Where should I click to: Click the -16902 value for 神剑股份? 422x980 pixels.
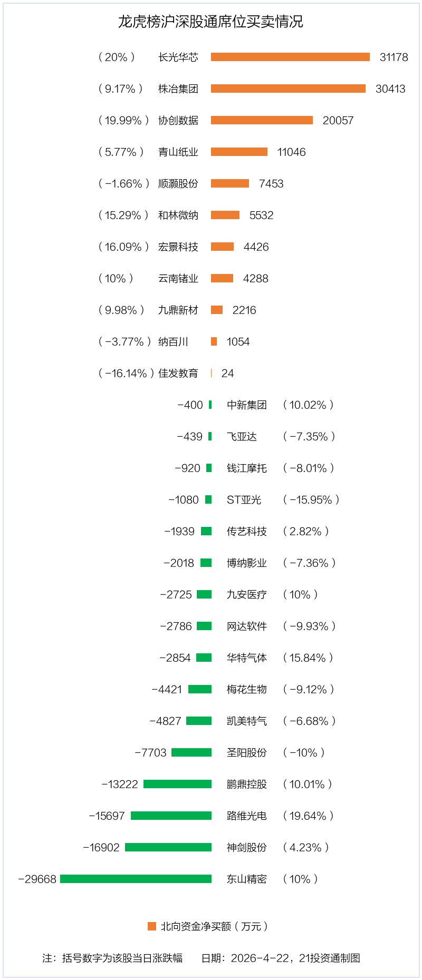[x=101, y=847]
